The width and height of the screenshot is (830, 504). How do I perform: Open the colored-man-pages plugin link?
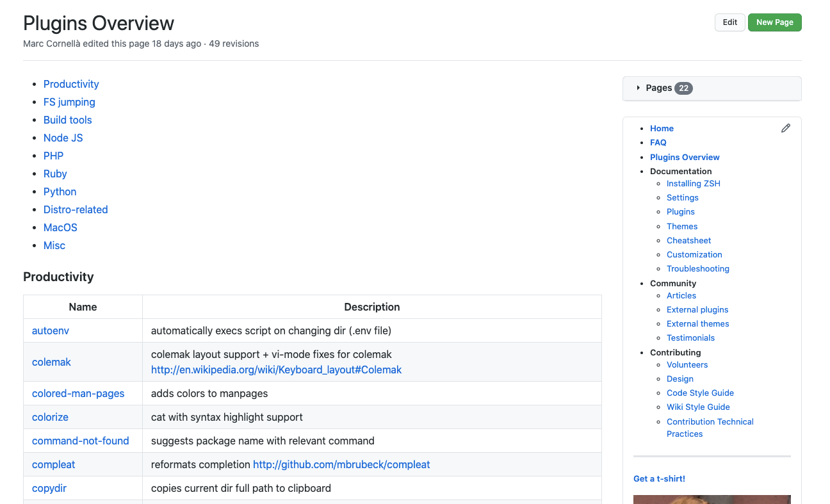[x=78, y=393]
